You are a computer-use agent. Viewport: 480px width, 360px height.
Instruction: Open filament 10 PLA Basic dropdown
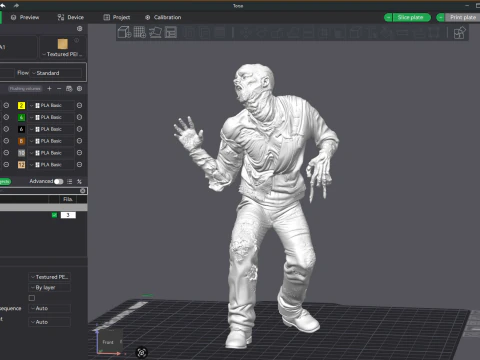pyautogui.click(x=51, y=153)
